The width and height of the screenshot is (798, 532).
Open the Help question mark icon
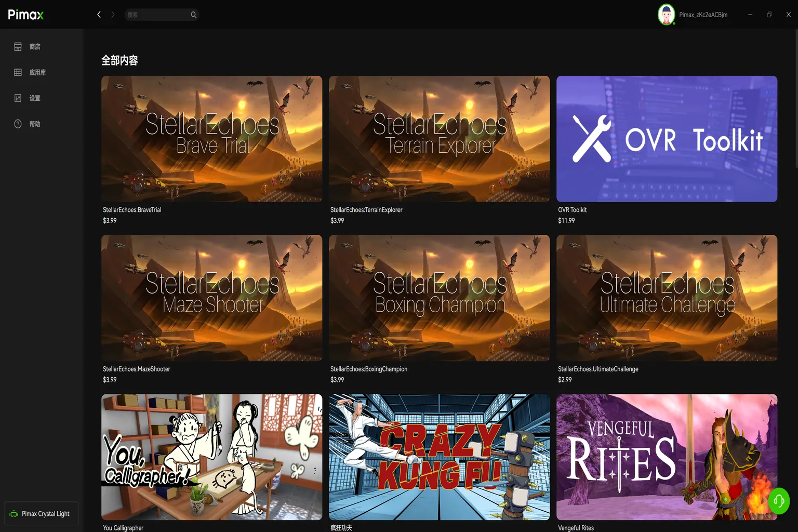(18, 124)
